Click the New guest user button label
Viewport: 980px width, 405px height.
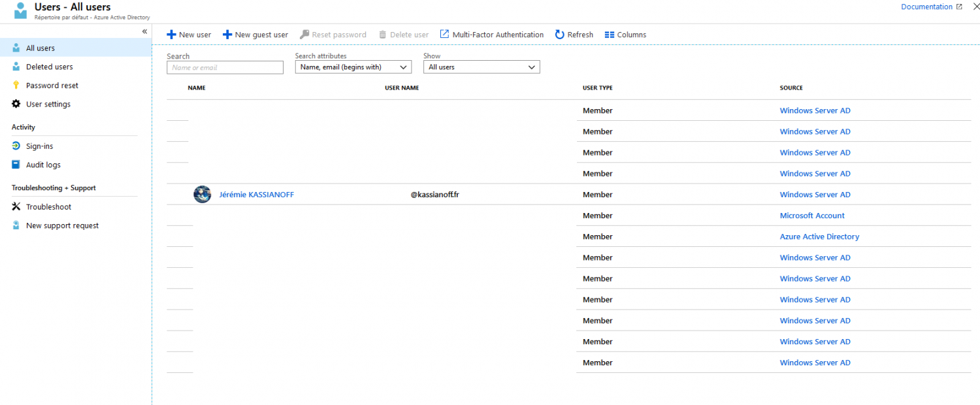click(261, 35)
